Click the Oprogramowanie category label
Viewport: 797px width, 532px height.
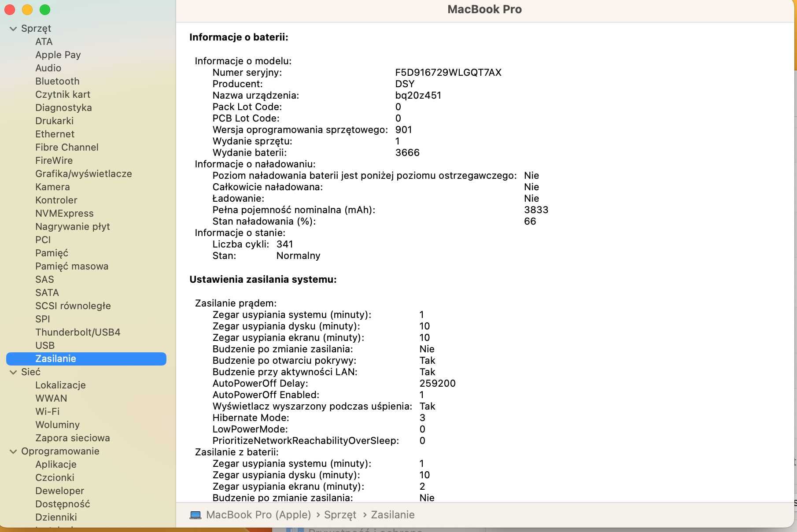coord(60,451)
